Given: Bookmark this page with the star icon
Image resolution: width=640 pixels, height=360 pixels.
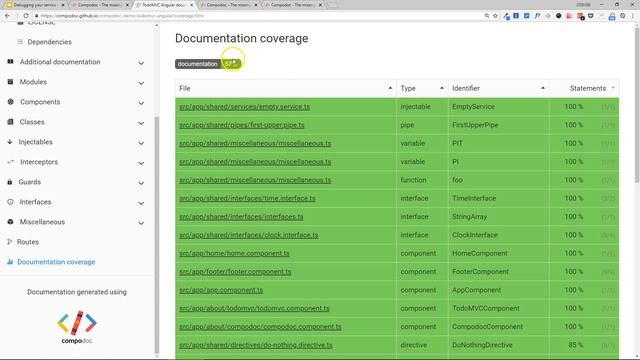Looking at the screenshot, I should point(496,16).
